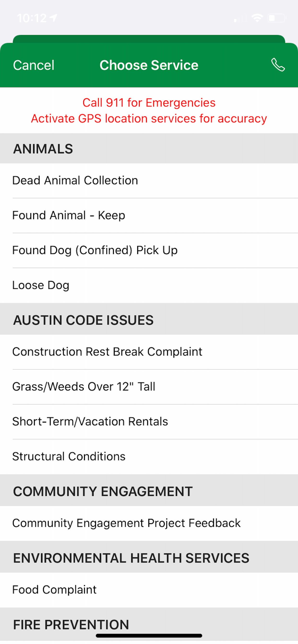298x644 pixels.
Task: Tap the Call 911 for Emergencies notice
Action: pyautogui.click(x=149, y=103)
